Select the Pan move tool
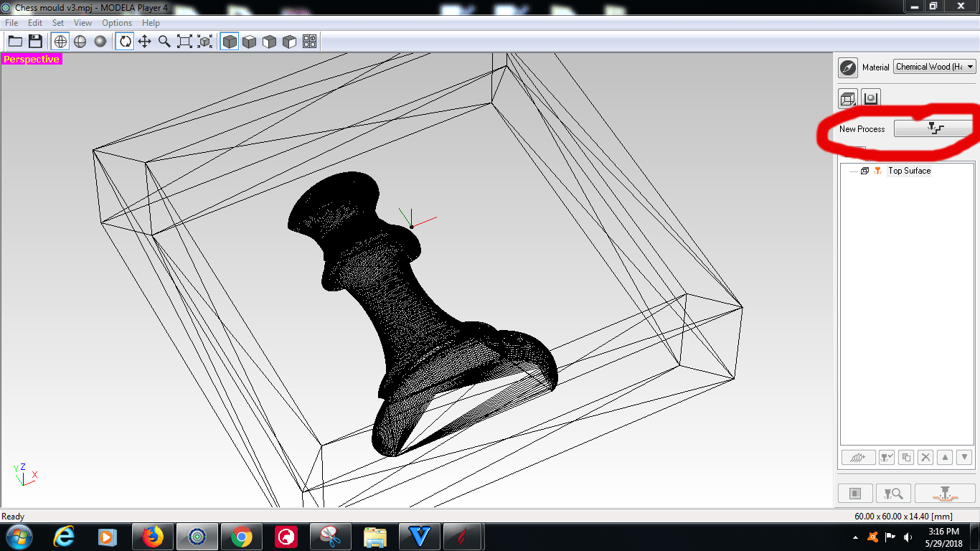 click(145, 42)
